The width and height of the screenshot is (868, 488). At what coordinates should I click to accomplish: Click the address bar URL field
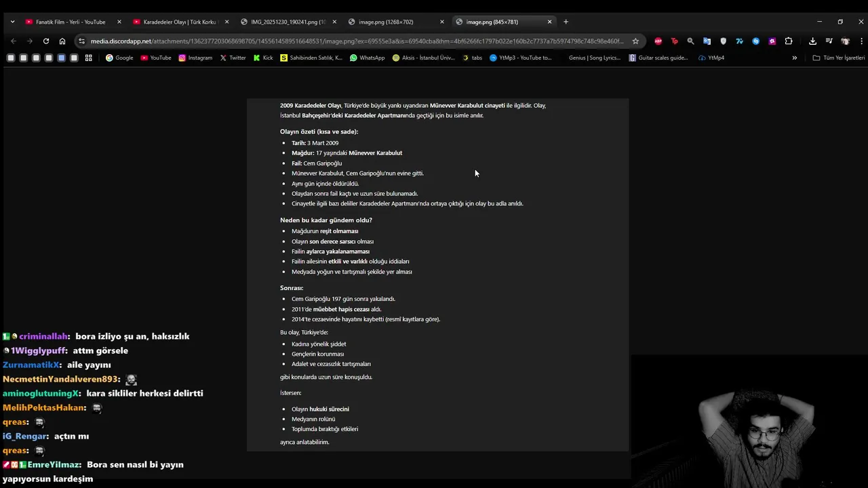coord(357,41)
